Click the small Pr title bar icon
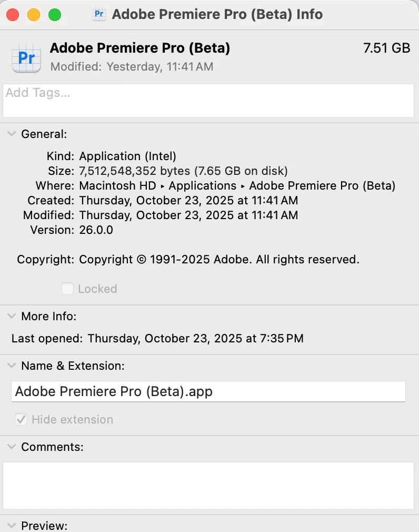419x532 pixels. click(x=98, y=14)
